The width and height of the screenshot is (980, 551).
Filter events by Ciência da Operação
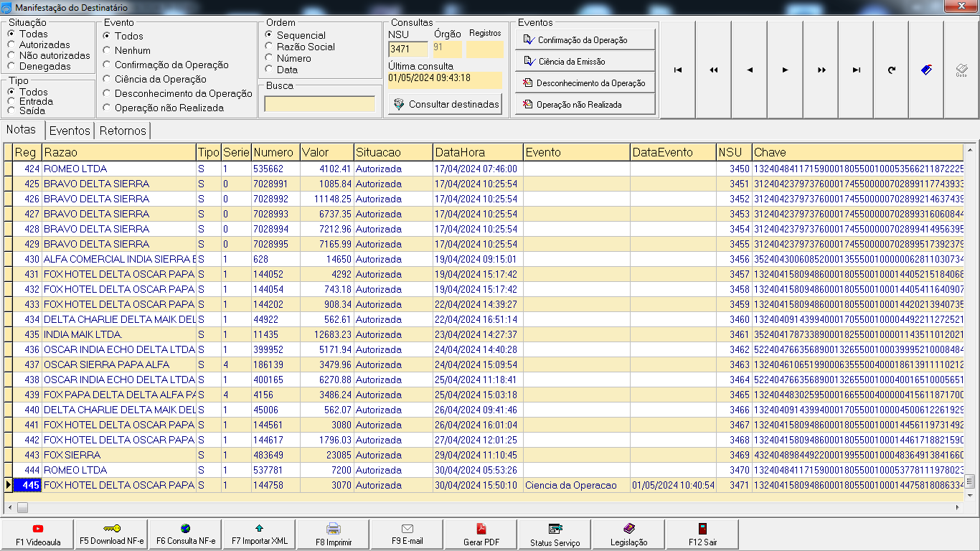107,79
